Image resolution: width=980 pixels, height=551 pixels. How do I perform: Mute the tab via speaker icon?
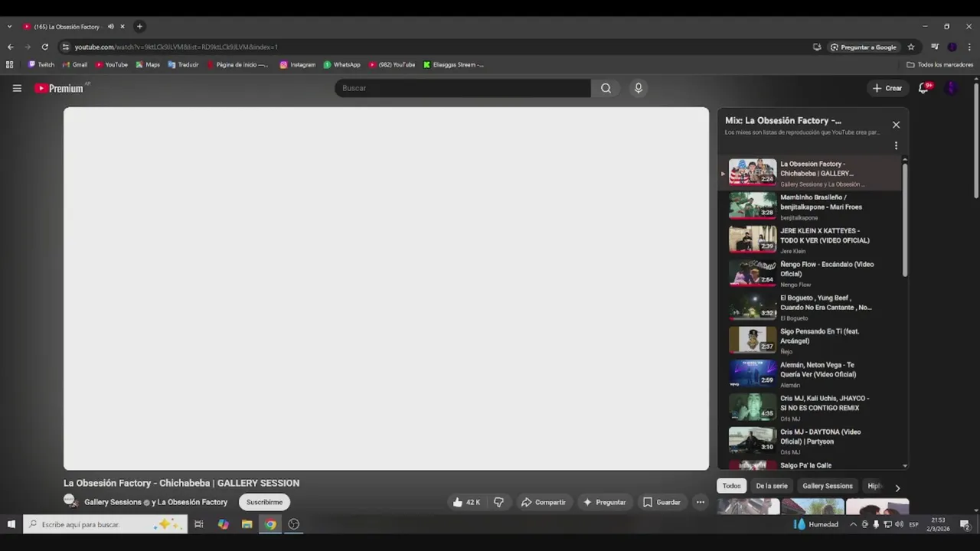click(110, 27)
